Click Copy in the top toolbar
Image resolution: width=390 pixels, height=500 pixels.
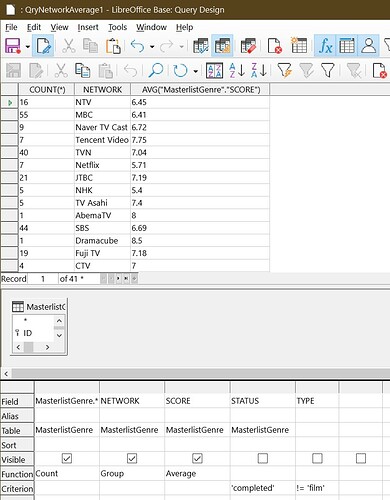pos(90,46)
